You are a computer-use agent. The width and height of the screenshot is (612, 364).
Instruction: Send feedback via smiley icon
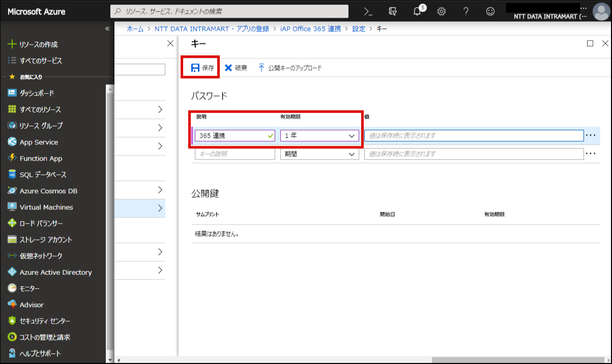click(x=490, y=11)
